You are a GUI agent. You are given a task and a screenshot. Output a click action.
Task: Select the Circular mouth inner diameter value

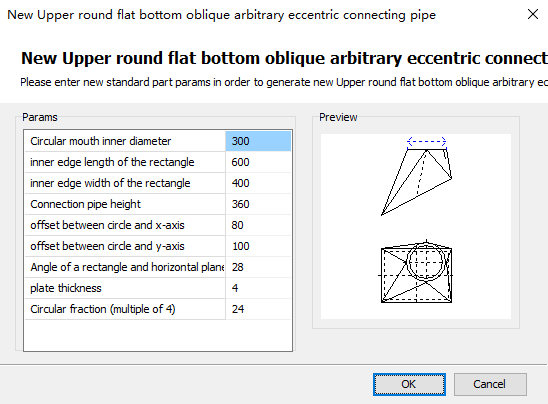[x=258, y=141]
